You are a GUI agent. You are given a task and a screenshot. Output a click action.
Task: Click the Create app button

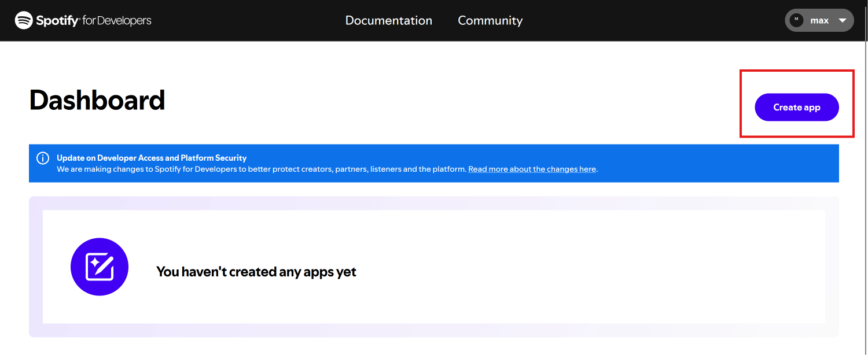(797, 108)
